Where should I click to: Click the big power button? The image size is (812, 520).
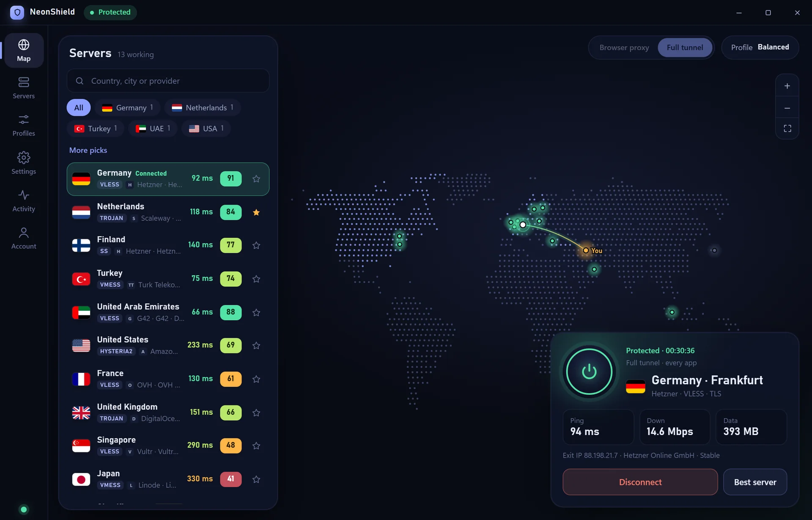coord(589,372)
